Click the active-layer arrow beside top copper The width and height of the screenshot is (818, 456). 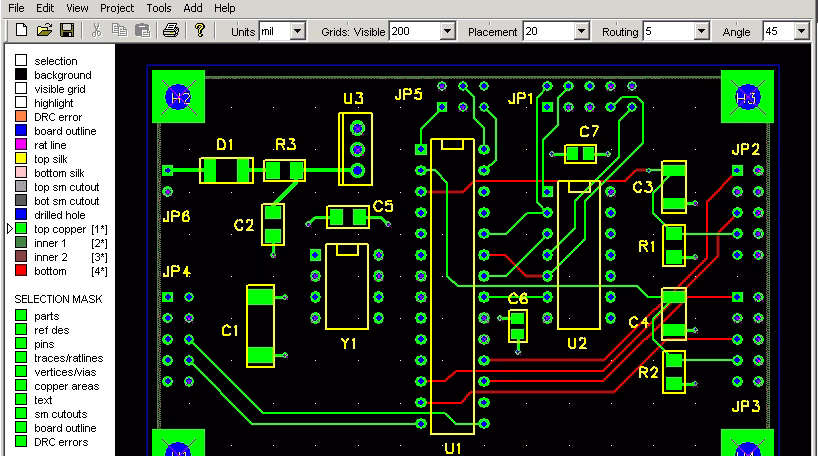click(x=9, y=229)
